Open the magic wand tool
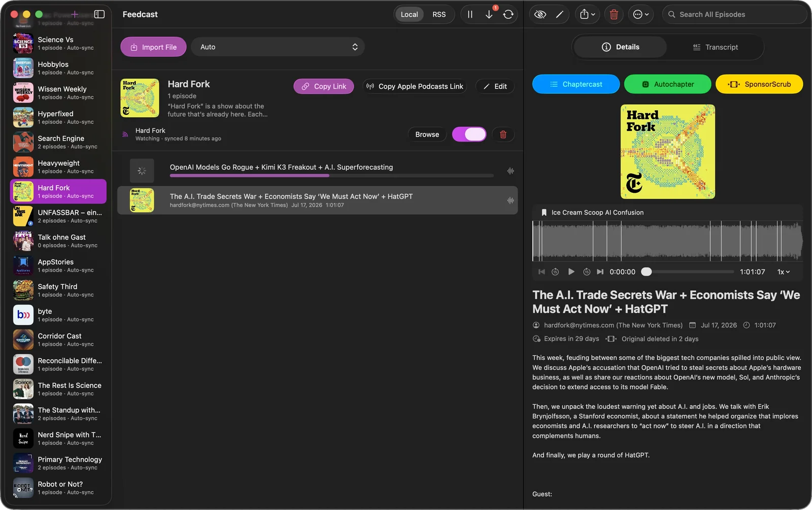 click(x=560, y=14)
